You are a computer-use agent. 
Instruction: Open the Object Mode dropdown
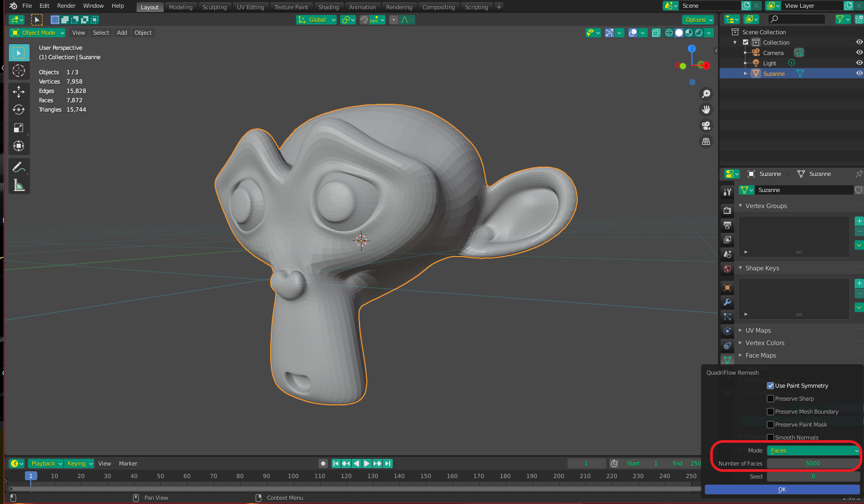[37, 33]
